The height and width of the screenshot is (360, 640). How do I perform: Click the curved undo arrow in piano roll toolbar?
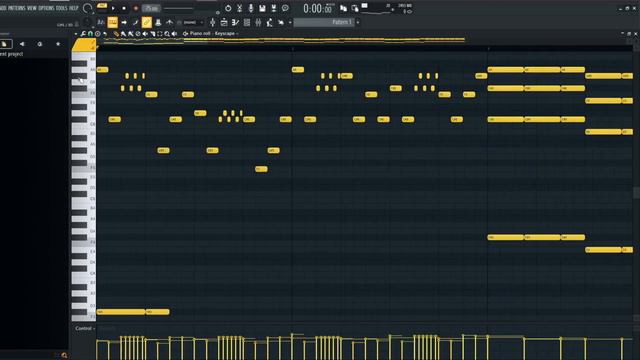[105, 34]
